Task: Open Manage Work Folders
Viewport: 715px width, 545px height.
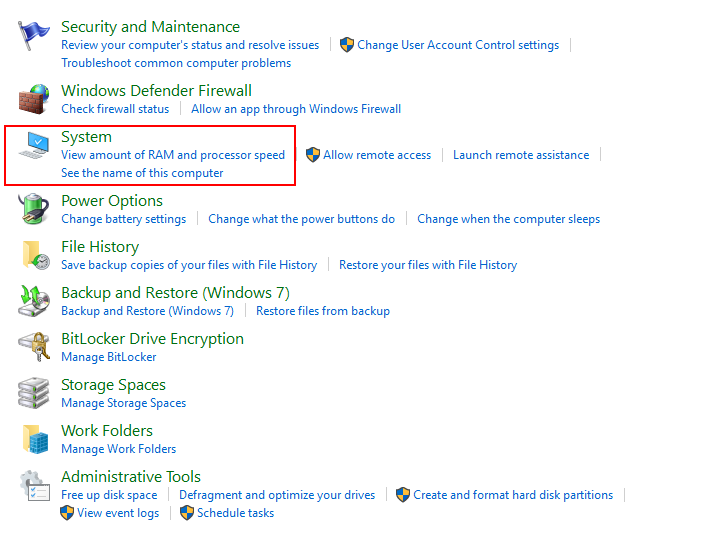Action: pos(119,449)
